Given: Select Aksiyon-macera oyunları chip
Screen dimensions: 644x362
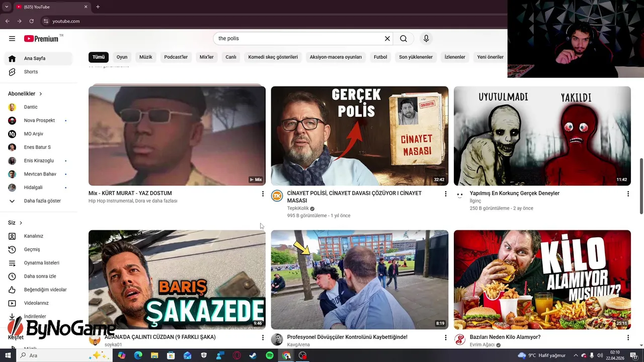Looking at the screenshot, I should (336, 57).
